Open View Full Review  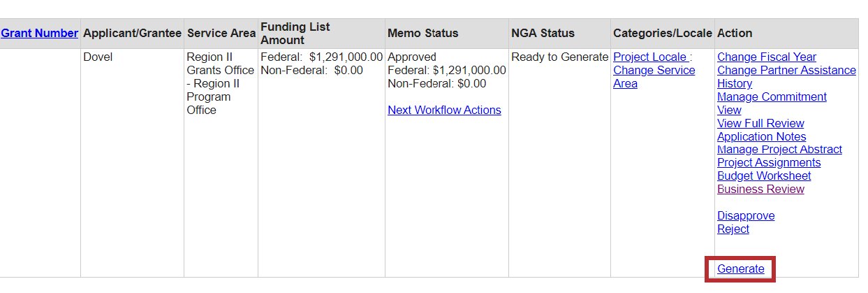[x=760, y=124]
